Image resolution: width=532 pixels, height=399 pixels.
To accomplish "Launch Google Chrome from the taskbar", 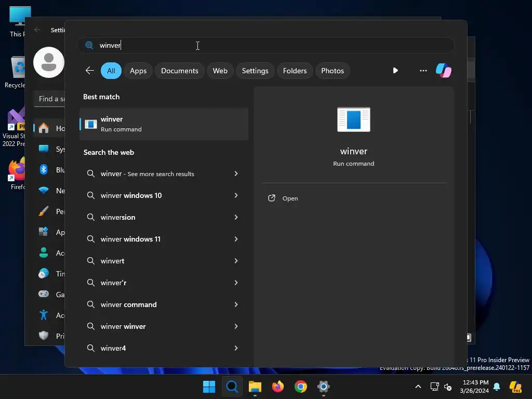I will point(301,387).
